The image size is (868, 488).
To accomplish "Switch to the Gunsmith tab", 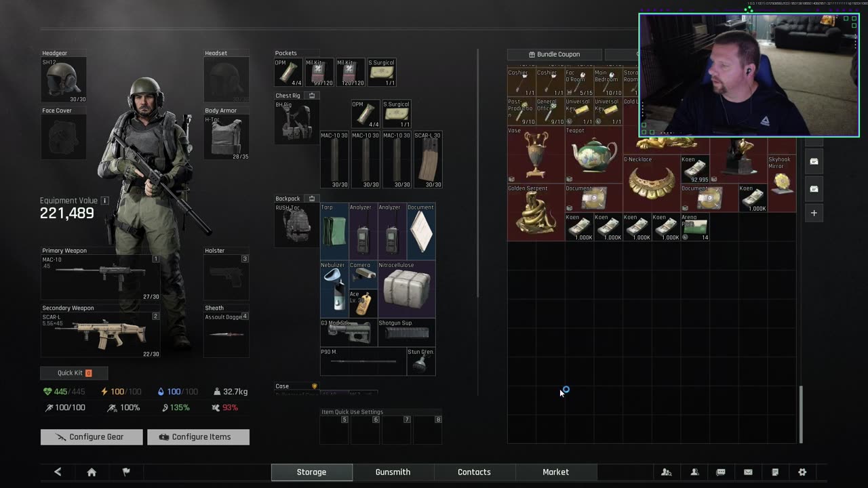I will (393, 472).
